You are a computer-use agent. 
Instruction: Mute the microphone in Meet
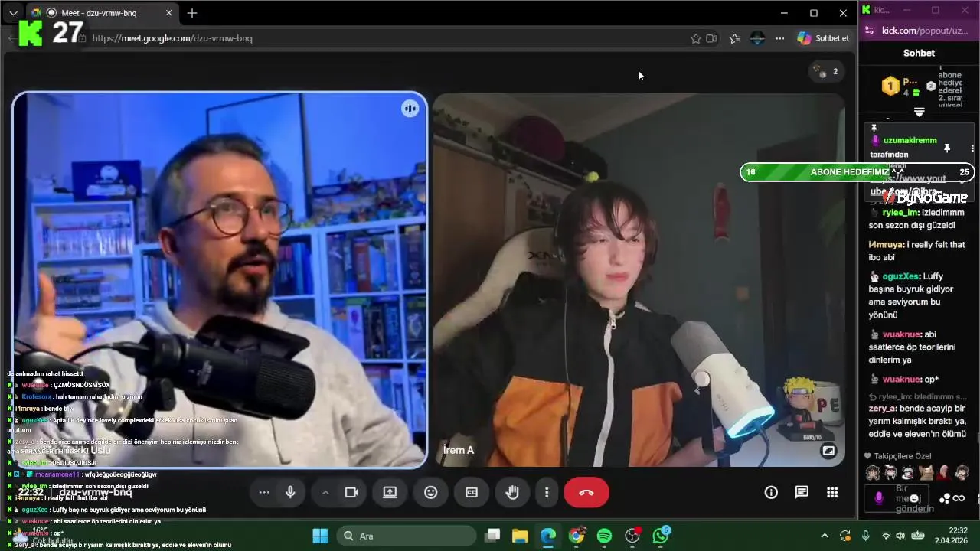(290, 492)
